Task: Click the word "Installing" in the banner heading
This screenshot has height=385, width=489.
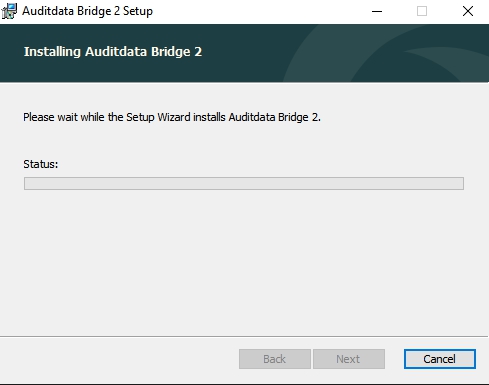Action: 52,52
